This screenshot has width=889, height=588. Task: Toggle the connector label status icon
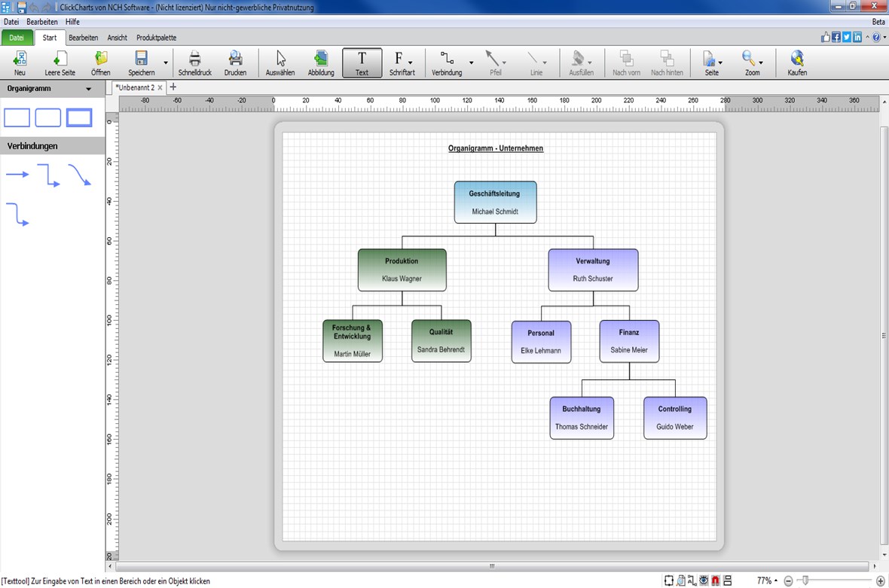click(692, 580)
